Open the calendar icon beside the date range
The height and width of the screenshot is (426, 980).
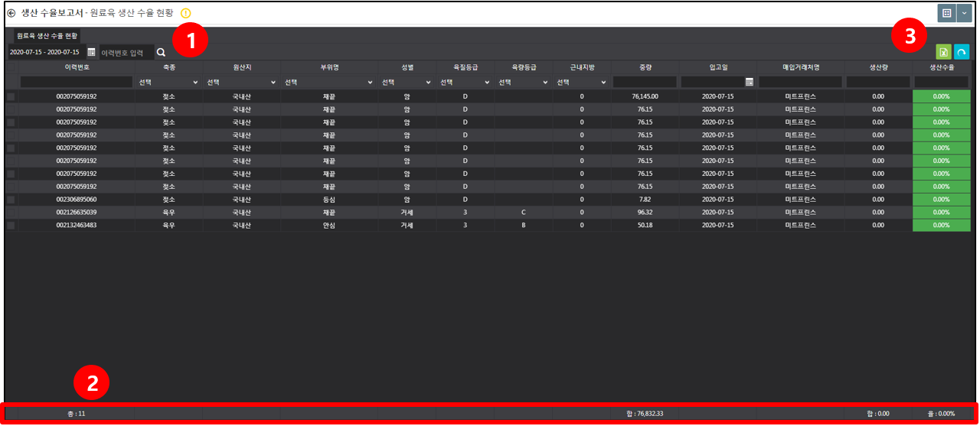[91, 52]
